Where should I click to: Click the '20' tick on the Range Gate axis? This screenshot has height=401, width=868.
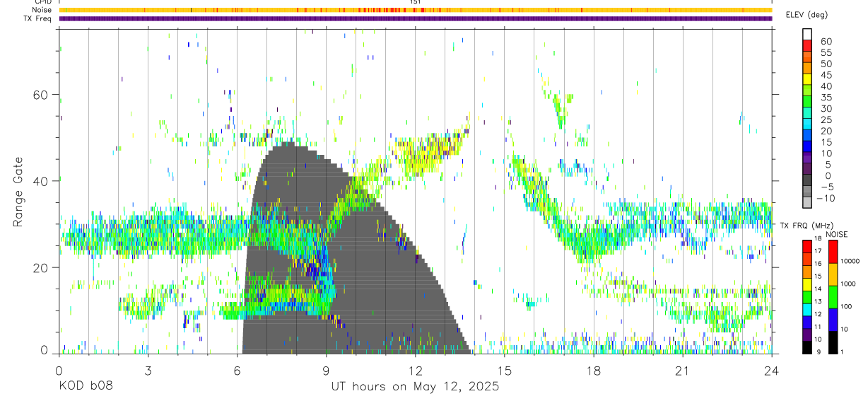(40, 267)
